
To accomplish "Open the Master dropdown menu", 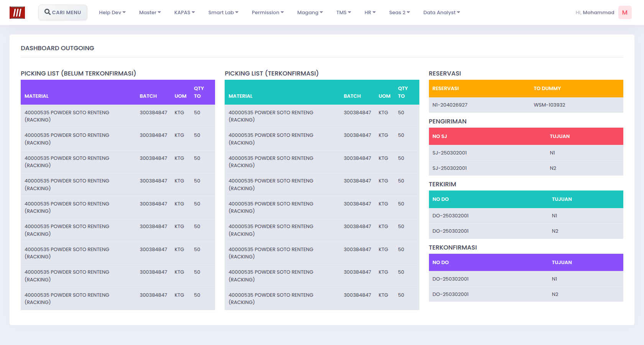I will click(x=150, y=13).
